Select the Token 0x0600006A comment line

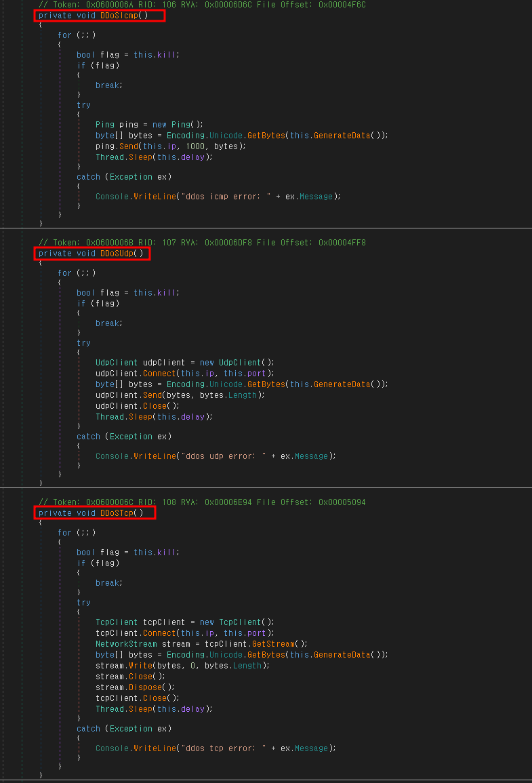(202, 5)
